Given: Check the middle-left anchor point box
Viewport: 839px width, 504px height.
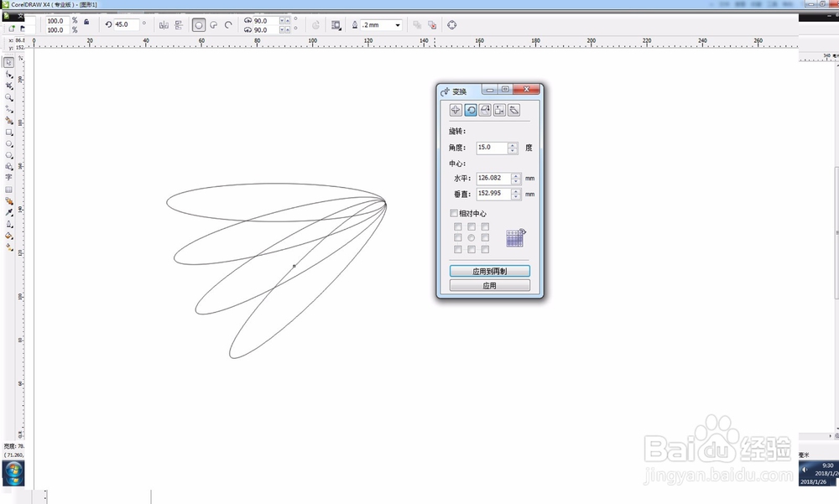Looking at the screenshot, I should (x=458, y=237).
